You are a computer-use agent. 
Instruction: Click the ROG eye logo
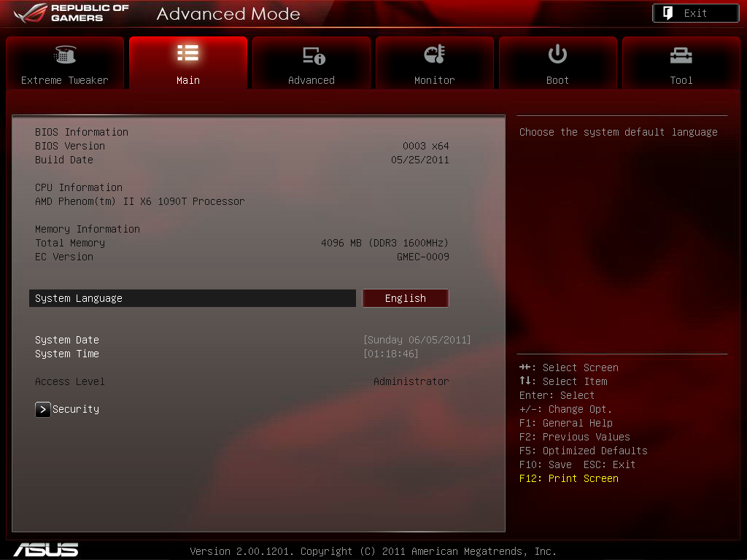coord(30,13)
